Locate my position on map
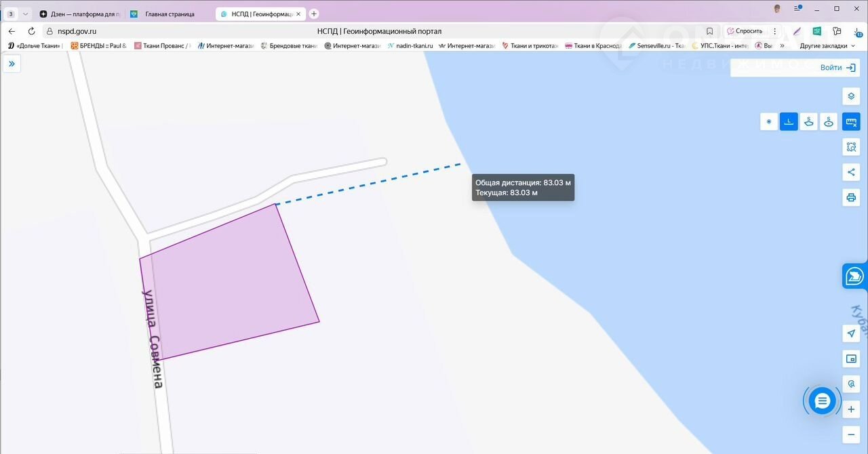868x454 pixels. [851, 333]
